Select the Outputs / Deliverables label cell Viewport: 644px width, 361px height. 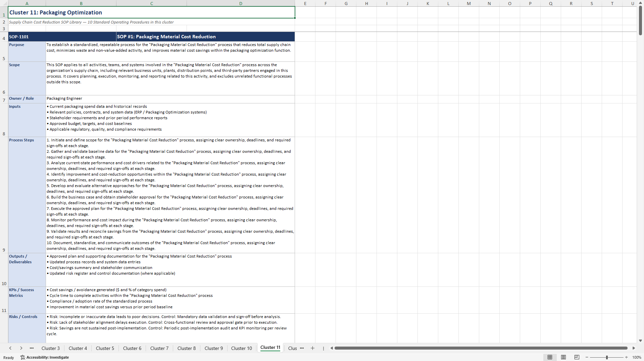pyautogui.click(x=27, y=270)
